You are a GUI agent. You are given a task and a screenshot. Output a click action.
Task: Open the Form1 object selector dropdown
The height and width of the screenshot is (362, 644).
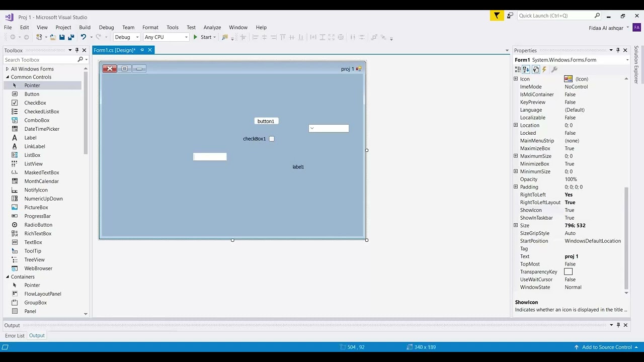click(627, 60)
